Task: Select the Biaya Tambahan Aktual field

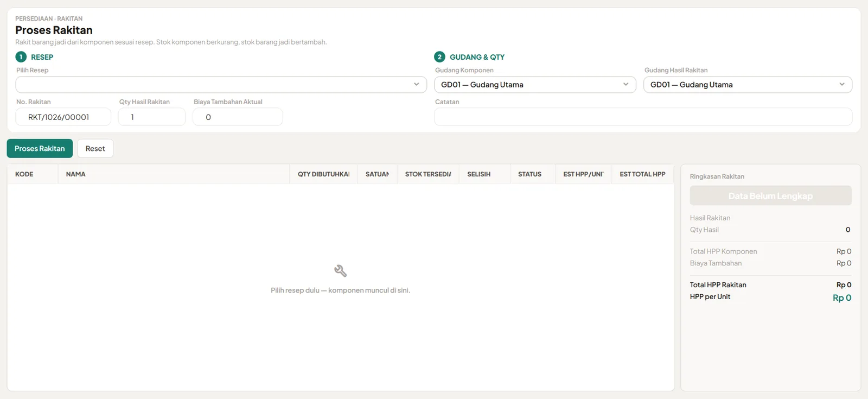Action: click(x=238, y=117)
